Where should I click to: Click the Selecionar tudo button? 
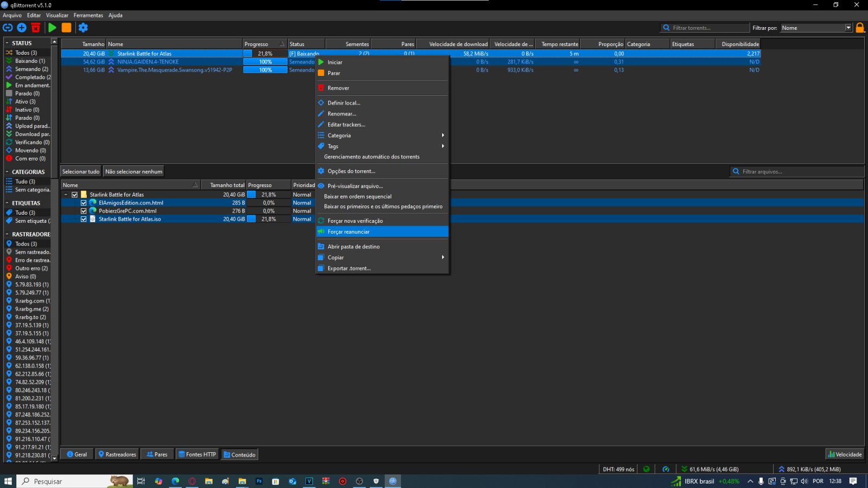[x=81, y=171]
